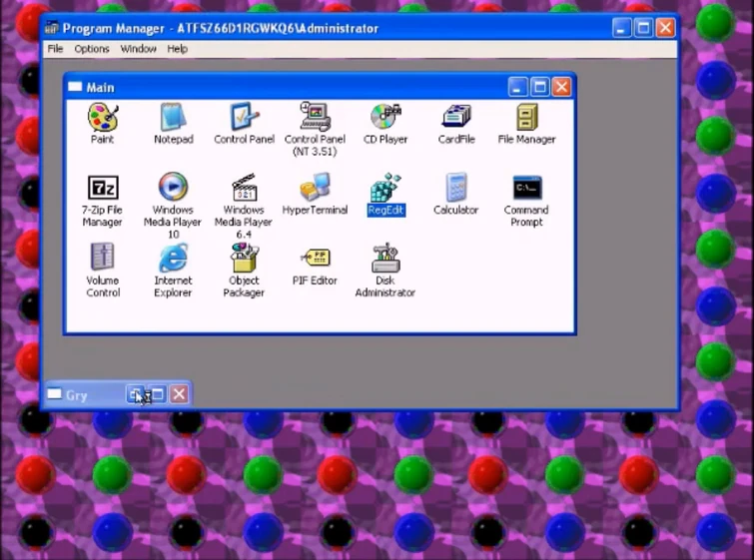The width and height of the screenshot is (754, 560).
Task: Open the Options menu
Action: coord(91,49)
